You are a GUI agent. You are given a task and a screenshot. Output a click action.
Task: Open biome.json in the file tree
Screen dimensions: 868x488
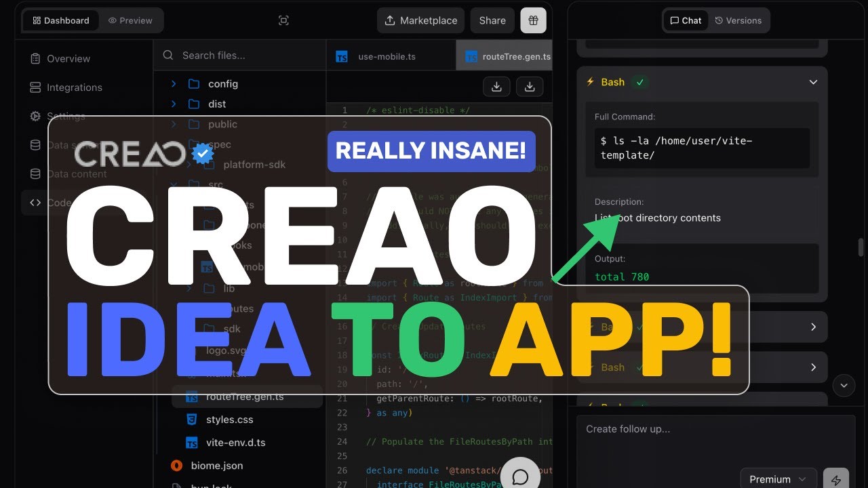pos(216,466)
